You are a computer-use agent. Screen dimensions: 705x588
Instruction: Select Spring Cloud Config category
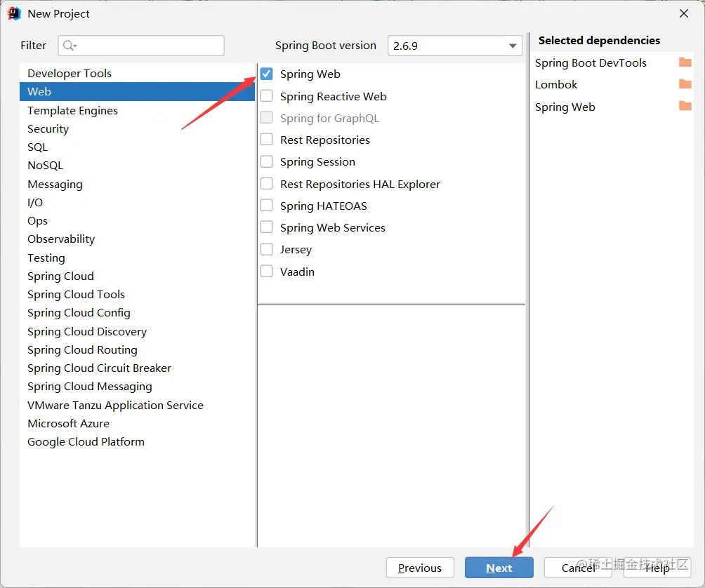click(x=137, y=313)
